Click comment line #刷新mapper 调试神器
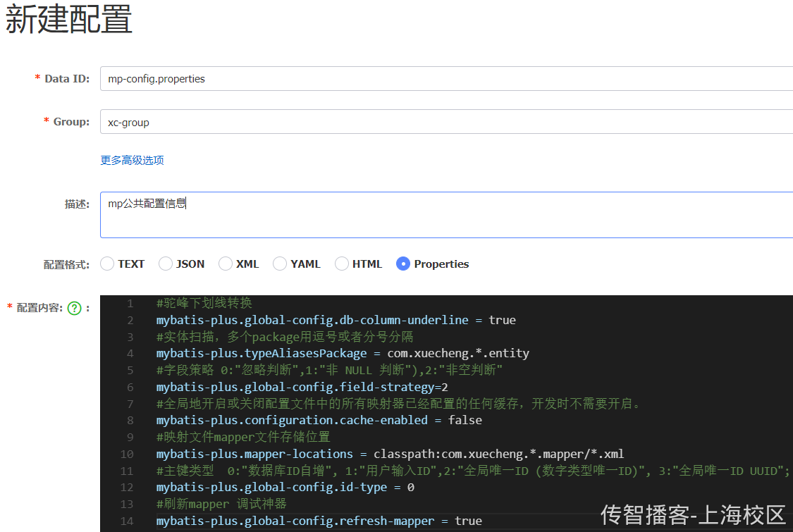This screenshot has width=793, height=532. pyautogui.click(x=221, y=505)
